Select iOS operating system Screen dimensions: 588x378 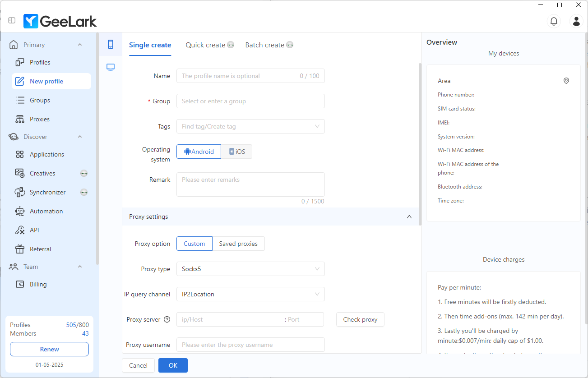[236, 152]
